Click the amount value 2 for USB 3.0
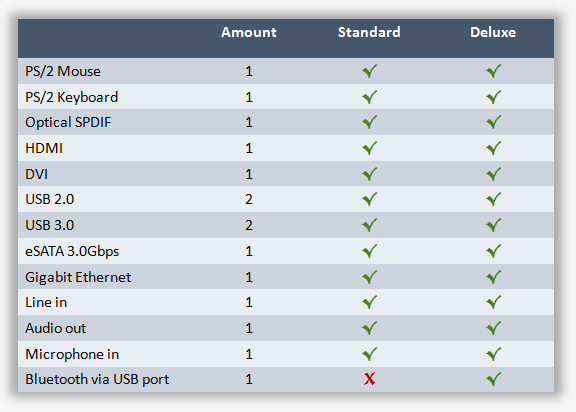This screenshot has height=412, width=576. click(x=249, y=225)
